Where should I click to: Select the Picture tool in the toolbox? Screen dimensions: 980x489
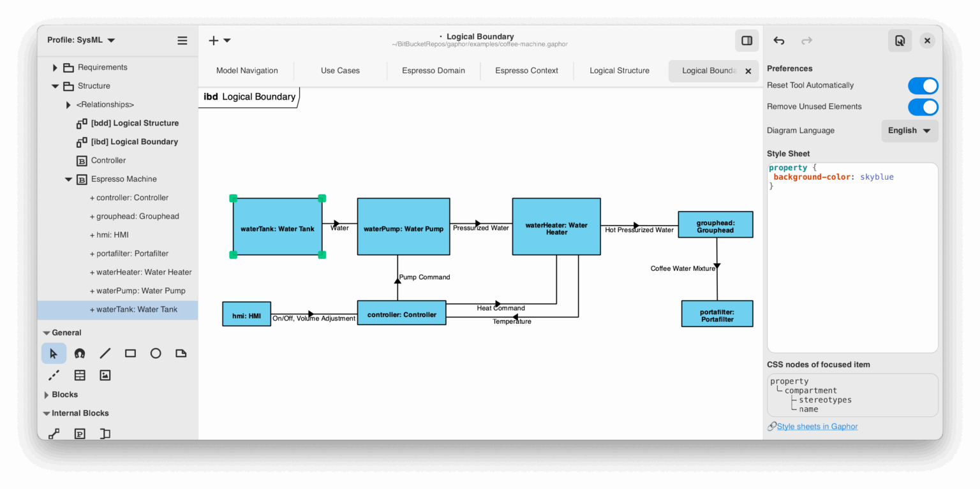pos(105,375)
